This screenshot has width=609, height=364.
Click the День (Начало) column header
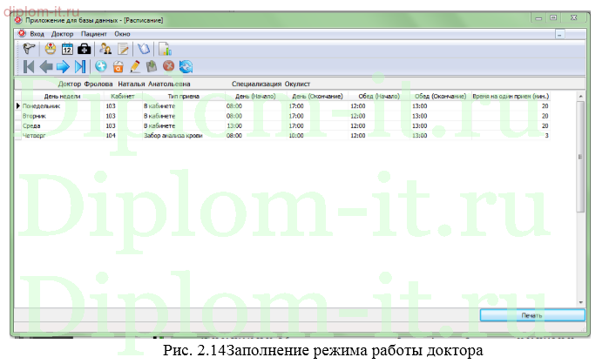point(255,97)
